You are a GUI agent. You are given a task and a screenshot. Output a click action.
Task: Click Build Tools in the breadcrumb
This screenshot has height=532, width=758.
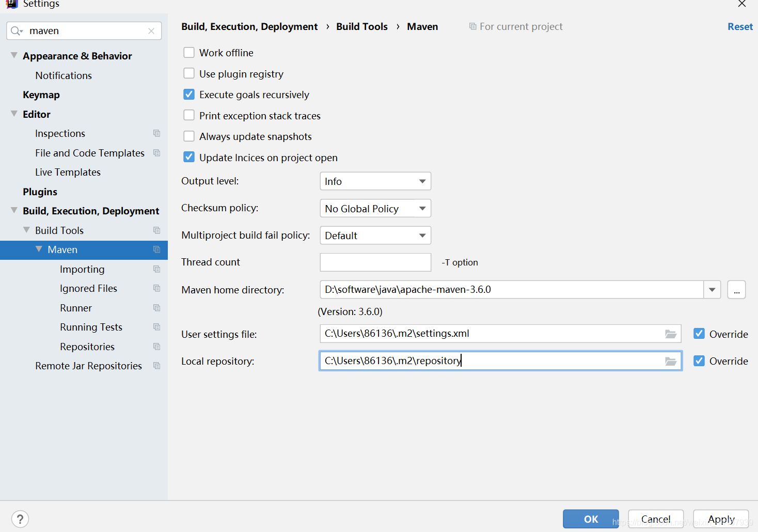coord(362,26)
